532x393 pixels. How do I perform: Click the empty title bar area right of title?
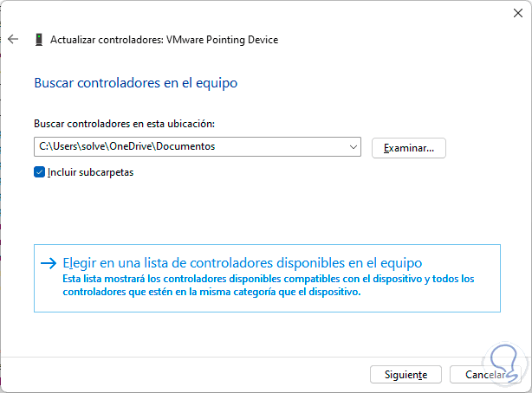tap(390, 40)
